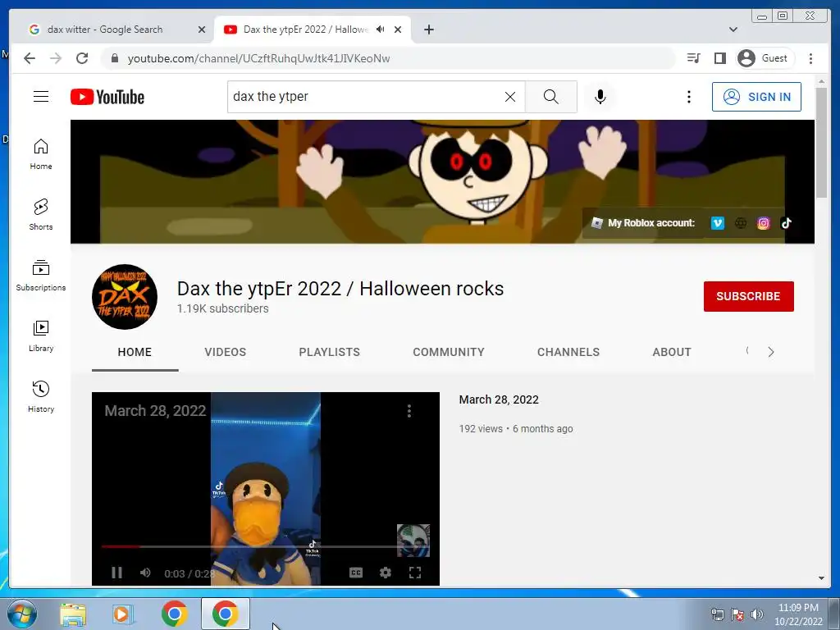Click the Sign In button
Viewport: 840px width, 630px height.
click(x=756, y=97)
